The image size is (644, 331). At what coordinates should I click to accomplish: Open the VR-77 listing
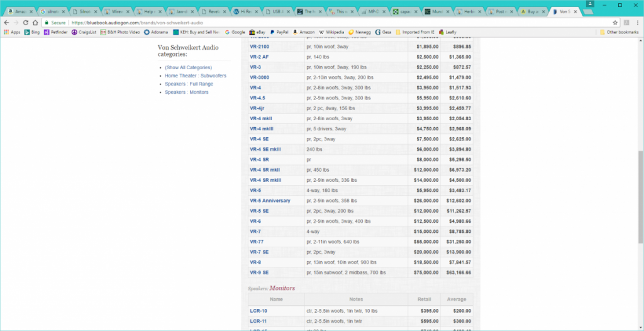257,242
